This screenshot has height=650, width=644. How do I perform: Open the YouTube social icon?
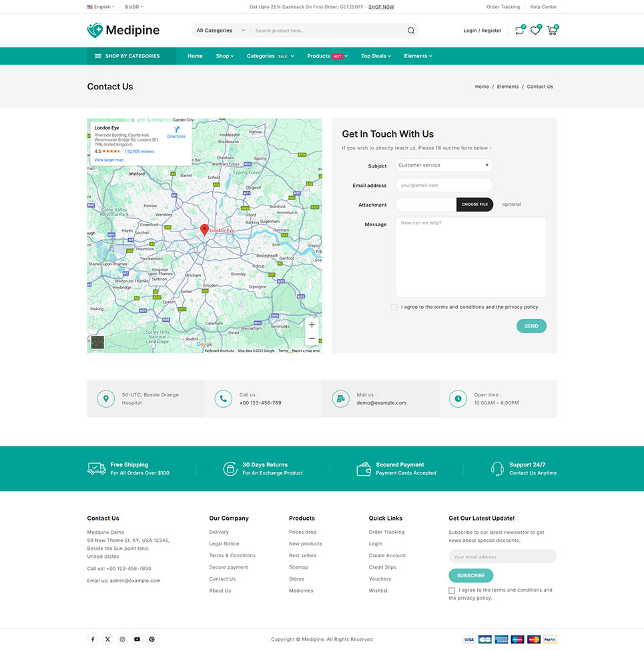pyautogui.click(x=137, y=639)
